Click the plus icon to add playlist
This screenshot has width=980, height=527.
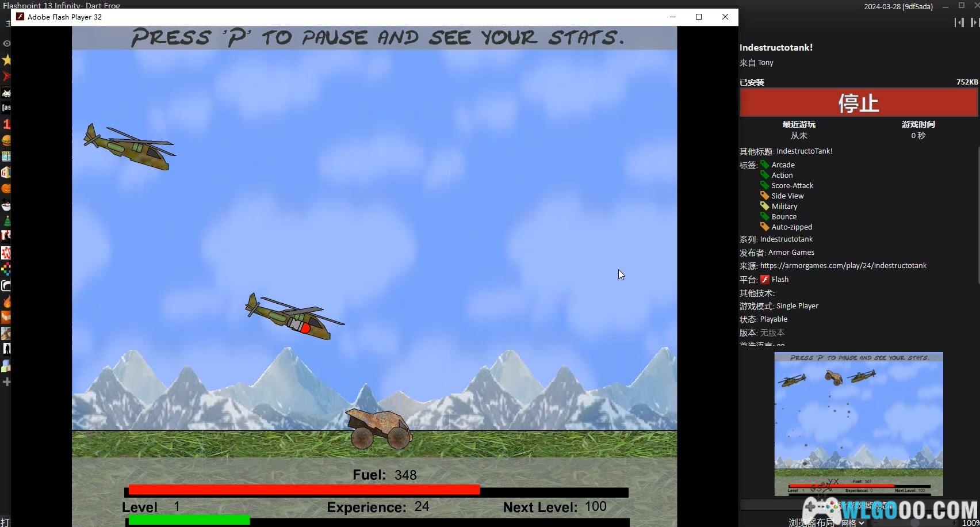[x=6, y=381]
